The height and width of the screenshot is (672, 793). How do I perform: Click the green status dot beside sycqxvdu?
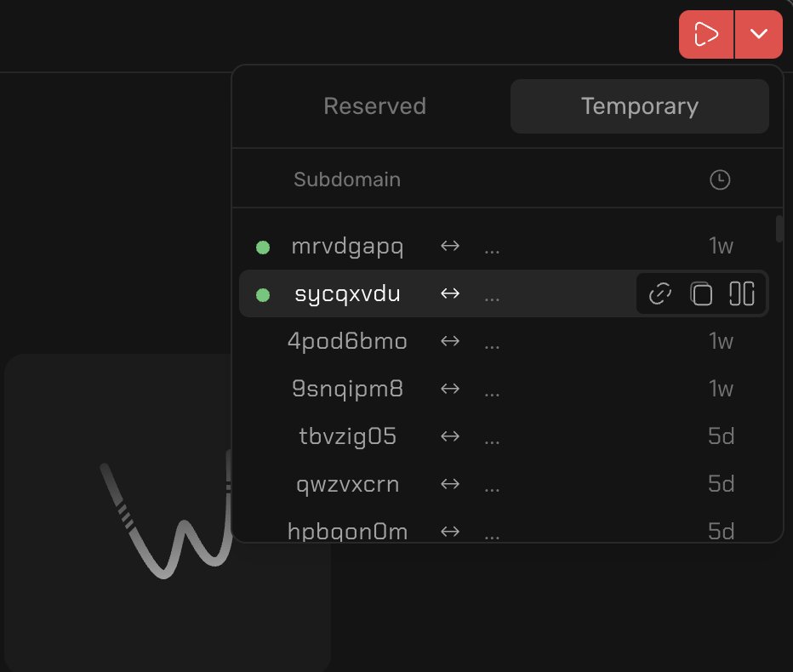click(x=263, y=294)
